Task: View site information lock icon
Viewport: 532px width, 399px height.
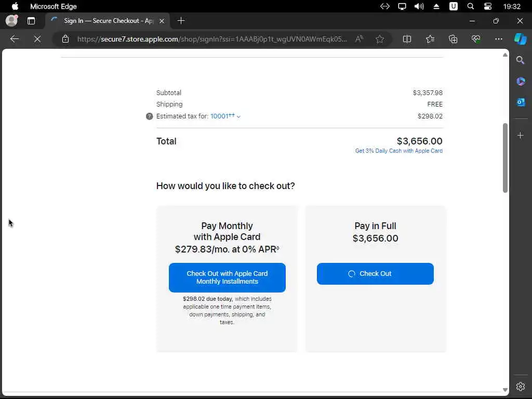Action: (65, 39)
